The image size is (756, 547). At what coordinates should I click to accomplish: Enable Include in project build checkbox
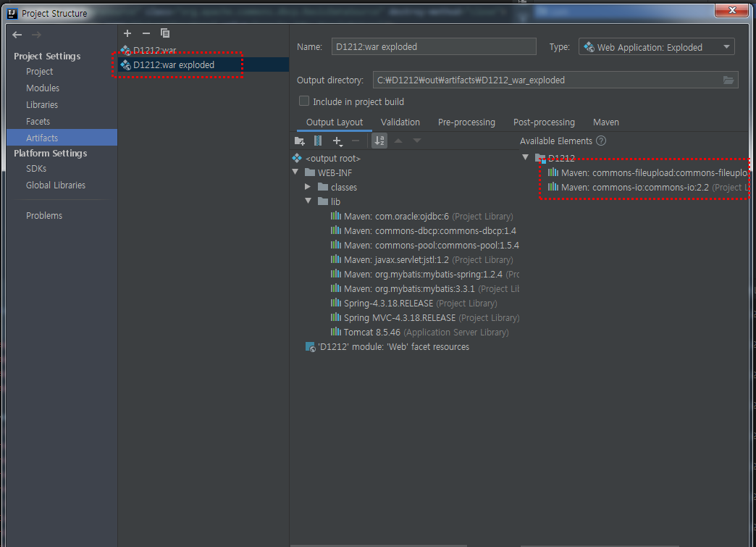point(303,101)
